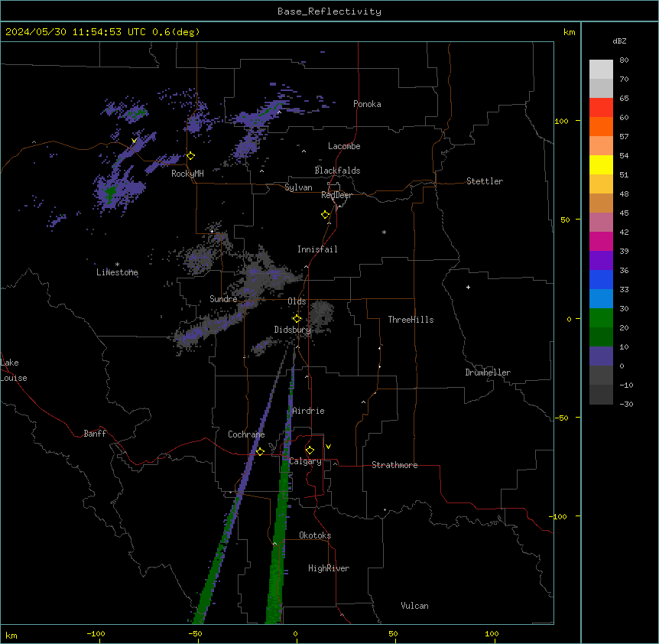The image size is (659, 644).
Task: Click the RedDeer city label
Action: 336,195
